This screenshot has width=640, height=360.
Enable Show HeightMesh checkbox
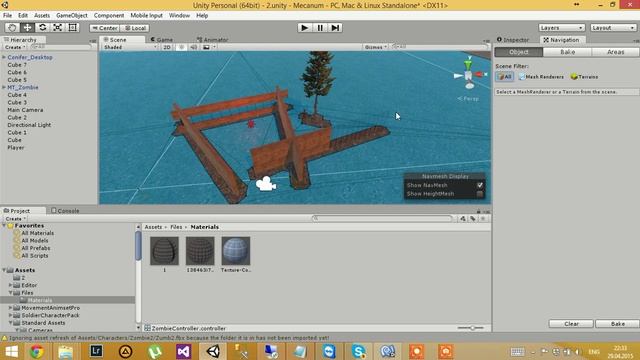[480, 194]
